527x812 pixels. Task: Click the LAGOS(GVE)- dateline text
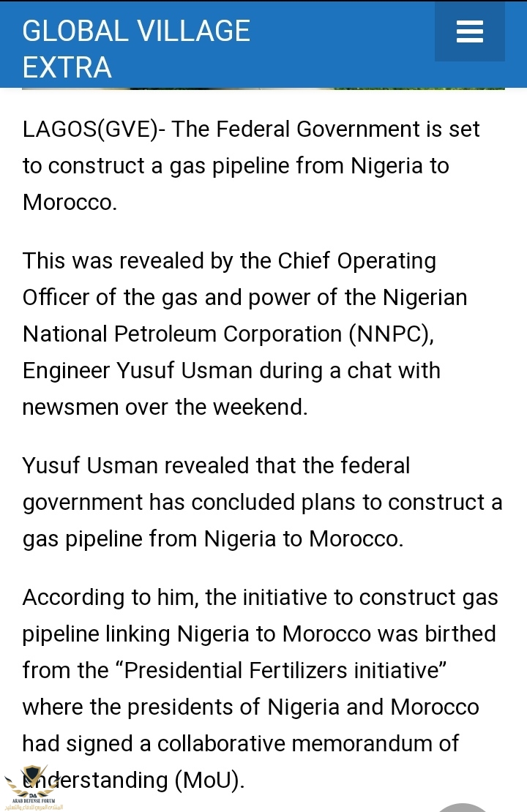(x=90, y=129)
